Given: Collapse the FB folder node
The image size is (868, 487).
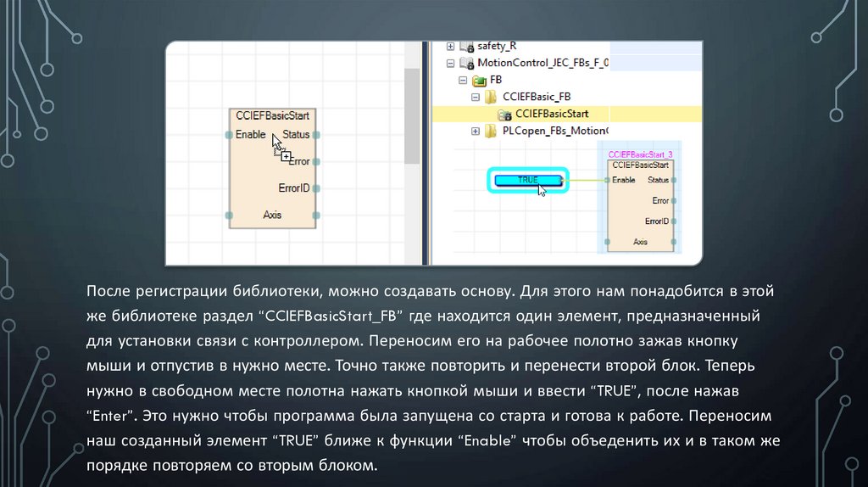Looking at the screenshot, I should 463,80.
